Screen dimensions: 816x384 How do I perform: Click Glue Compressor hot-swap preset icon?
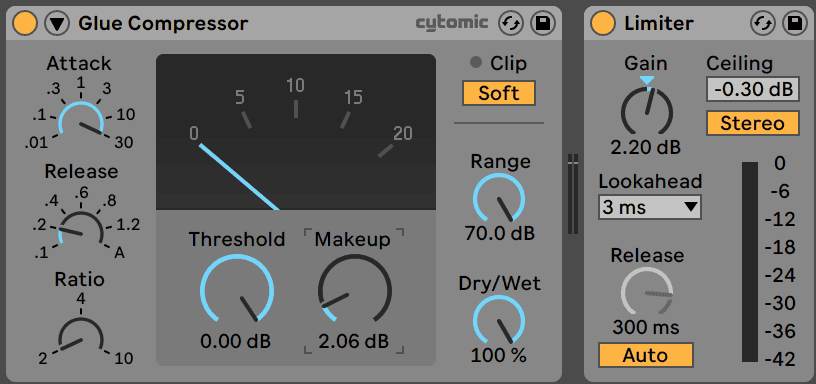point(511,23)
